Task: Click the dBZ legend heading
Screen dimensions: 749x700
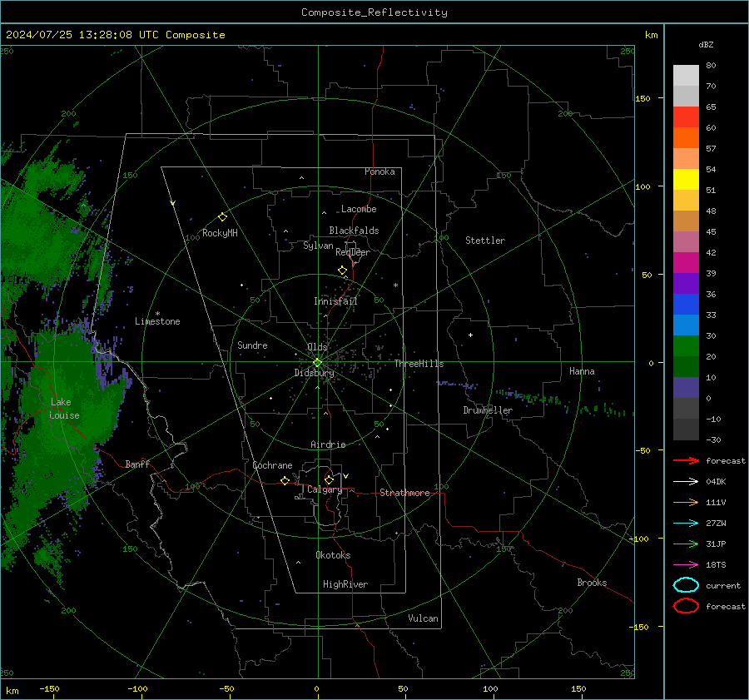Action: click(706, 45)
